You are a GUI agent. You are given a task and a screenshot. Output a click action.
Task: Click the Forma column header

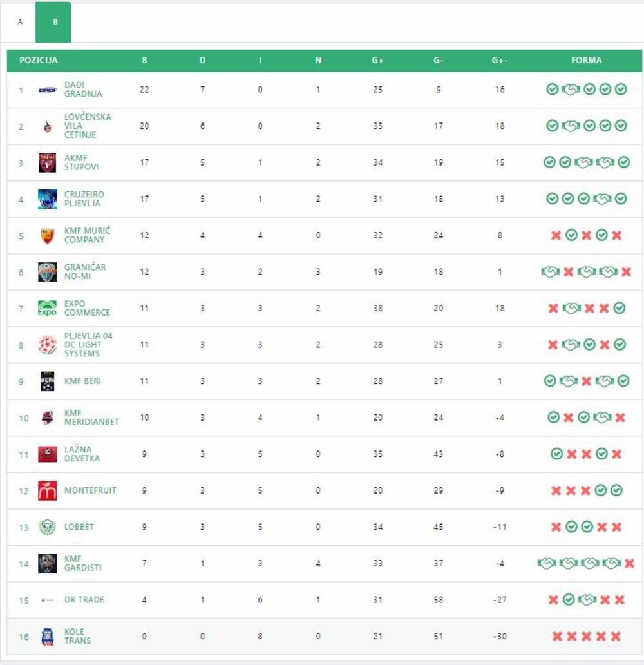(x=586, y=61)
